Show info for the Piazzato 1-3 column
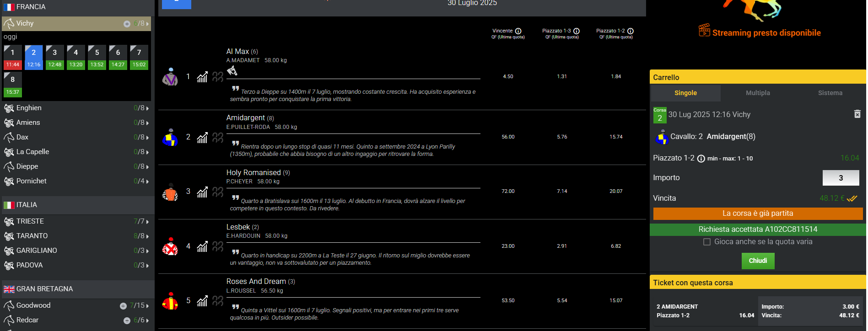 click(x=577, y=31)
